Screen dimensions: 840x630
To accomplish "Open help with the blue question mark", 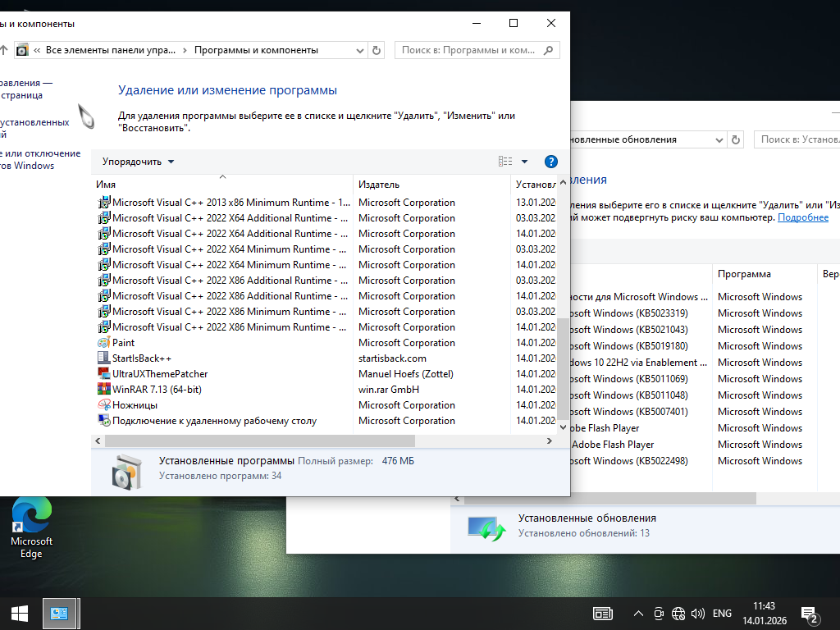I will tap(551, 162).
